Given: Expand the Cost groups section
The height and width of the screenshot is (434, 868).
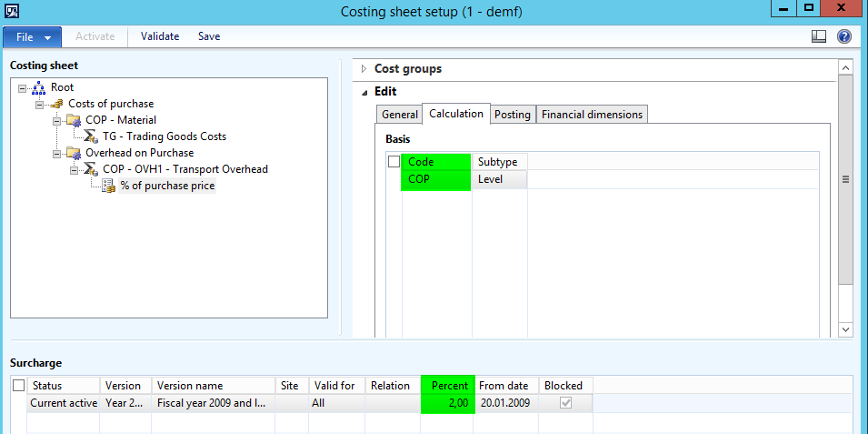Looking at the screenshot, I should (365, 69).
